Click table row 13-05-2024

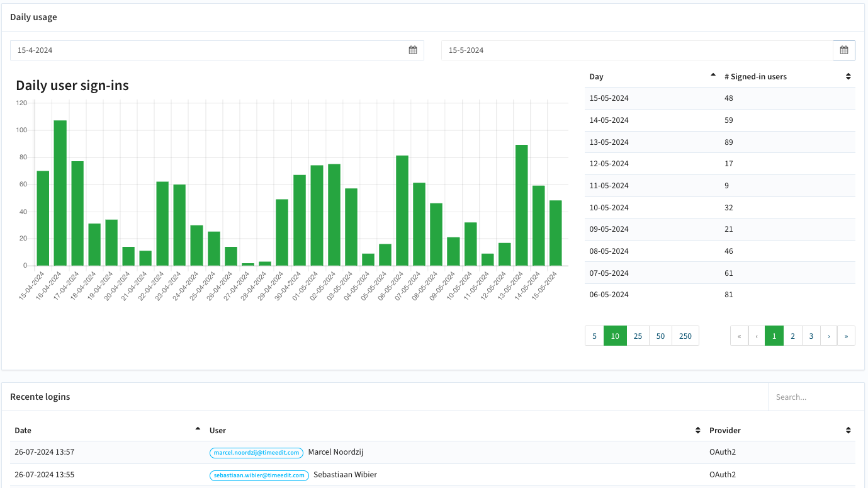(x=720, y=142)
